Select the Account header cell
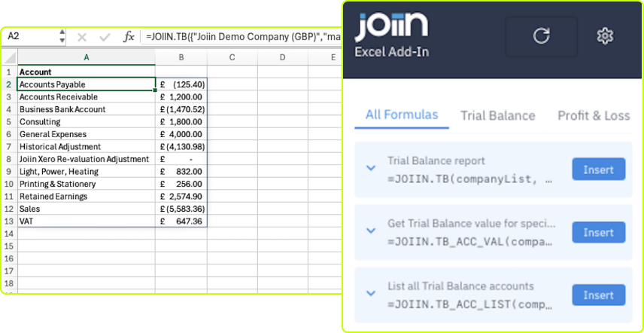Image resolution: width=644 pixels, height=333 pixels. 87,72
